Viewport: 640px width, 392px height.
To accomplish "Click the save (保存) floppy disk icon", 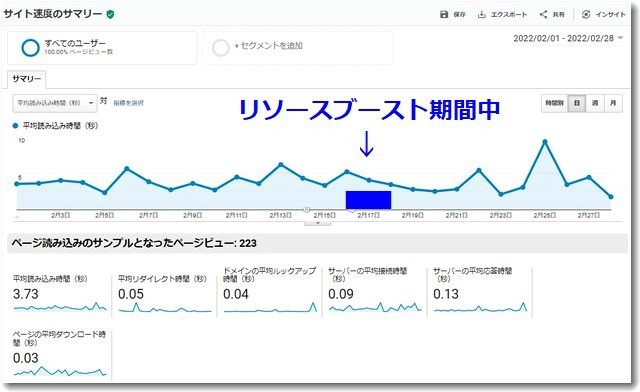I will tap(444, 15).
